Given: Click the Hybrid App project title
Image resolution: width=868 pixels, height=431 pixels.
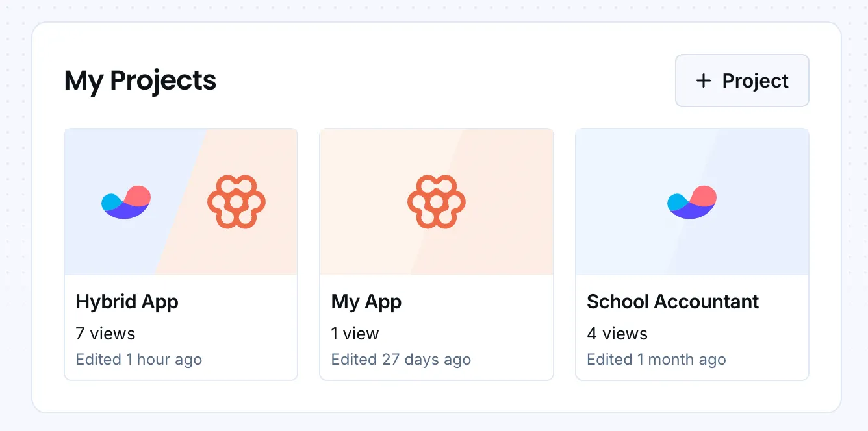Looking at the screenshot, I should tap(127, 301).
